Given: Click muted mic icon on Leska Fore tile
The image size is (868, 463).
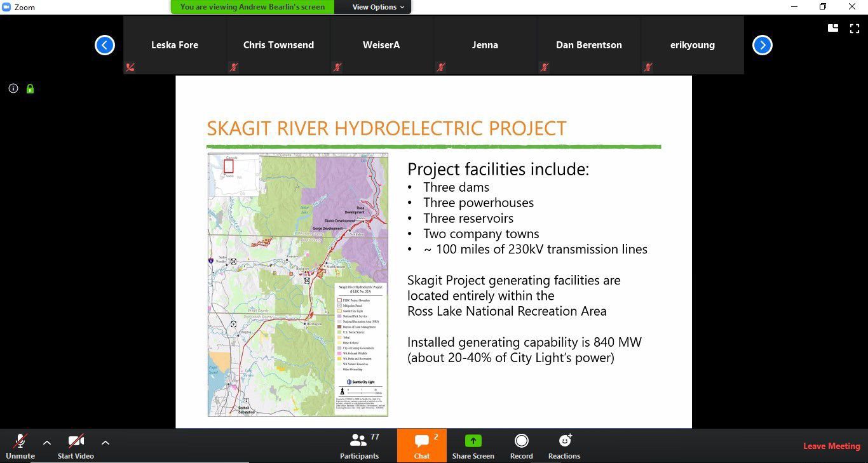Looking at the screenshot, I should [130, 67].
